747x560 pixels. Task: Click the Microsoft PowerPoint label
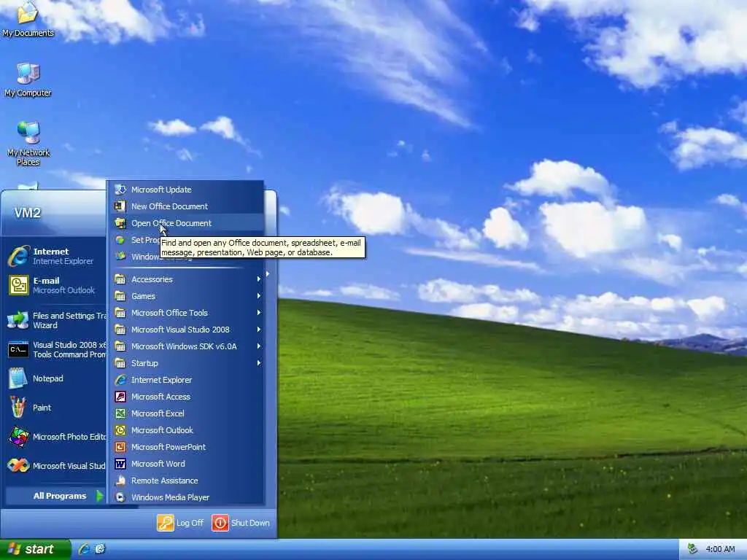169,447
